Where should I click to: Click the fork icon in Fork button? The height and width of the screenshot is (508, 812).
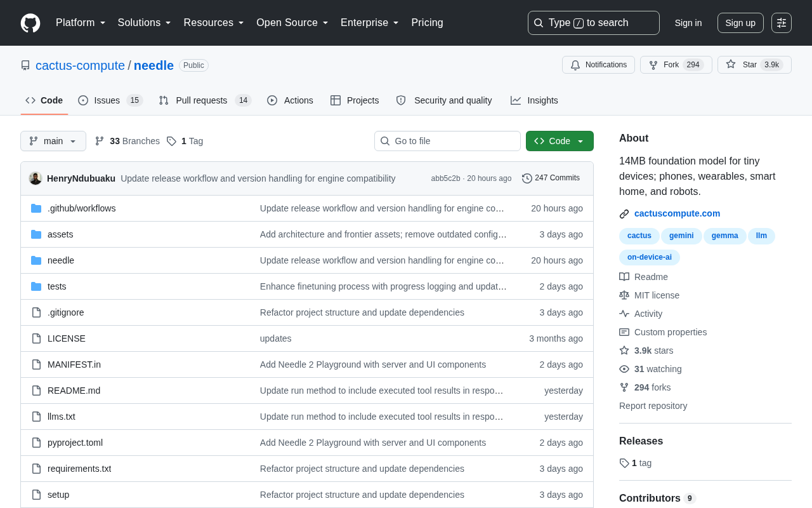tap(653, 65)
